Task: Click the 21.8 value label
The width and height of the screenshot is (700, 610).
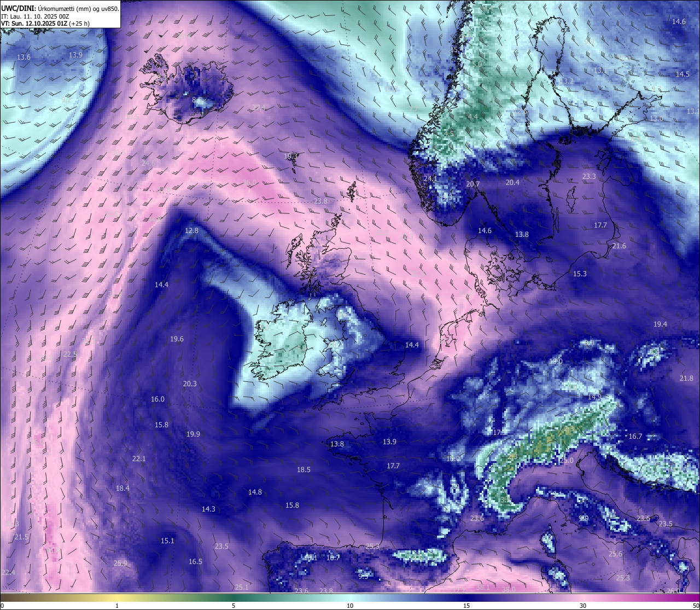Action: click(686, 379)
